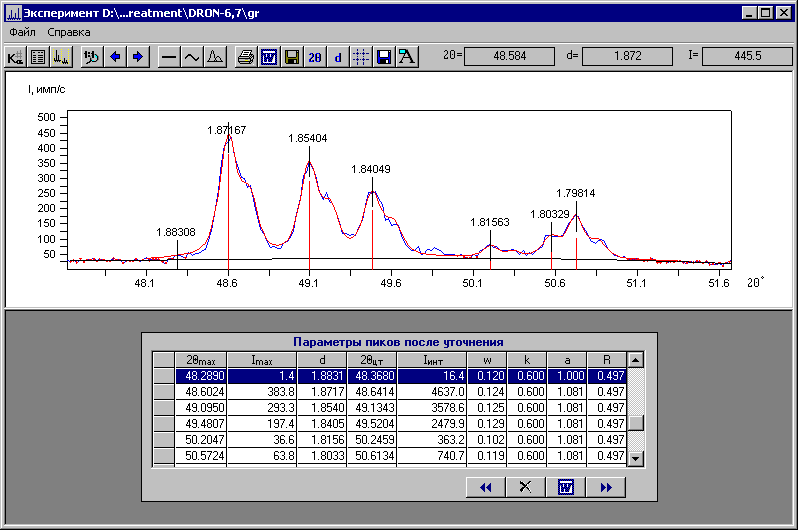
Task: Select the straight line toolbar icon
Action: pyautogui.click(x=168, y=57)
